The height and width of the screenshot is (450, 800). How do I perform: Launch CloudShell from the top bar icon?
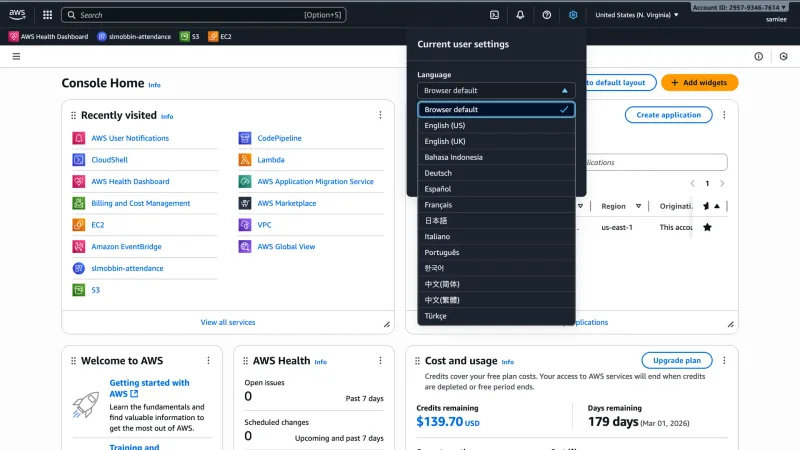(494, 15)
